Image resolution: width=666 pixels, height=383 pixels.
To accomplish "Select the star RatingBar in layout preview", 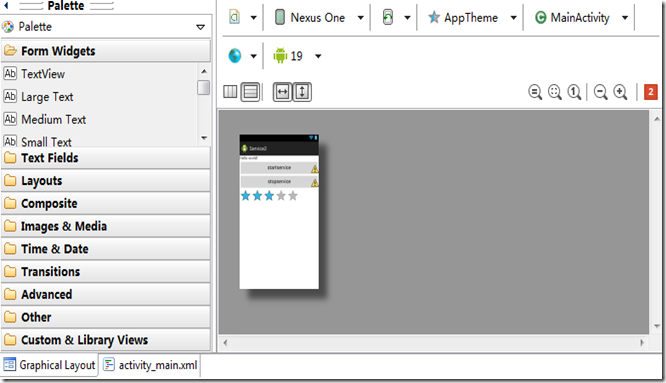I will pyautogui.click(x=269, y=196).
